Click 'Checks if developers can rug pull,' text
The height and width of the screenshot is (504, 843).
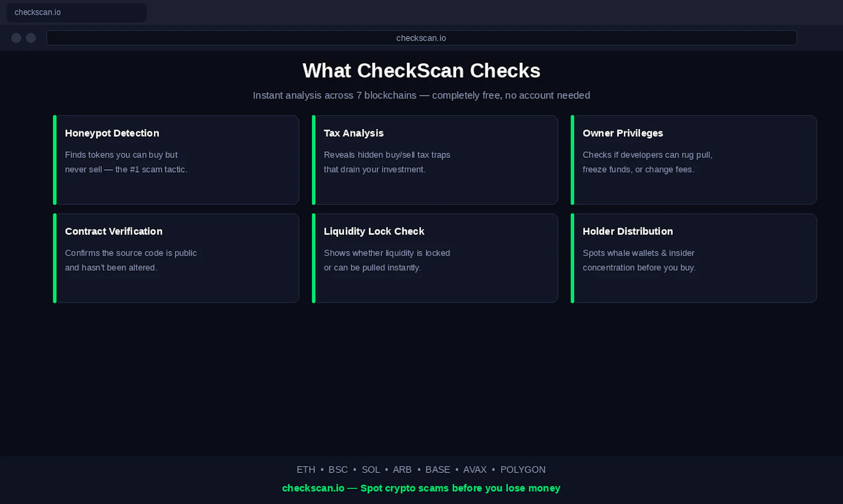pyautogui.click(x=648, y=155)
